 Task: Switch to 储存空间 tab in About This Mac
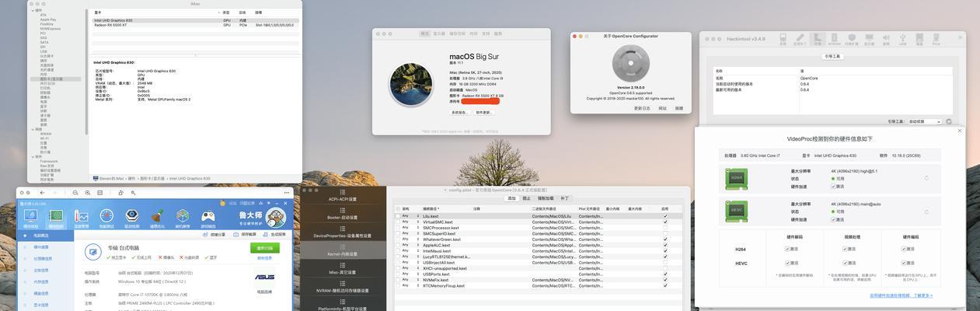pos(457,33)
